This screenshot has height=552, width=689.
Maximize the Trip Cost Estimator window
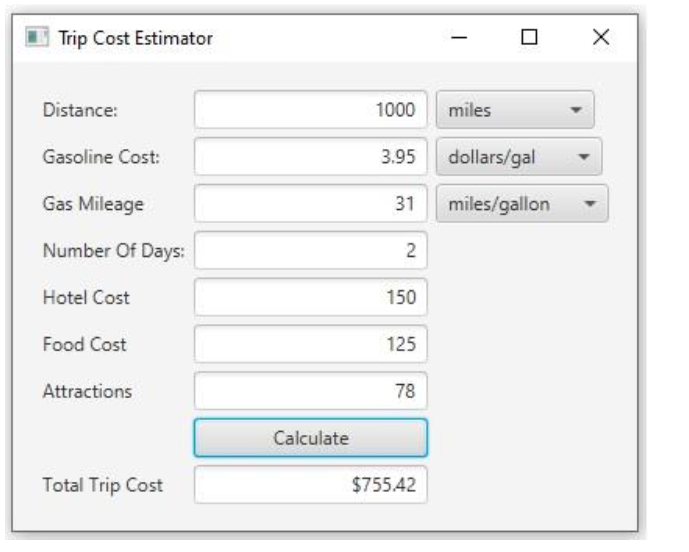pyautogui.click(x=529, y=37)
